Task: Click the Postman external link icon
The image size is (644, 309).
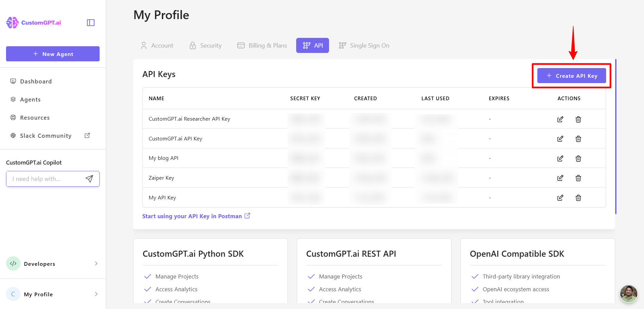Action: [x=247, y=216]
